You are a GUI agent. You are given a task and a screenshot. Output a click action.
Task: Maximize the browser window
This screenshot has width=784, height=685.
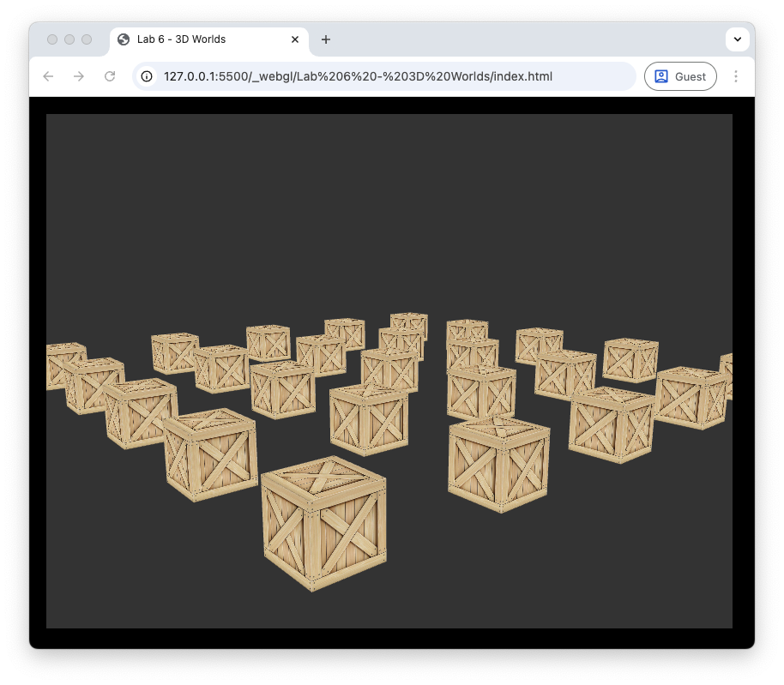(87, 39)
